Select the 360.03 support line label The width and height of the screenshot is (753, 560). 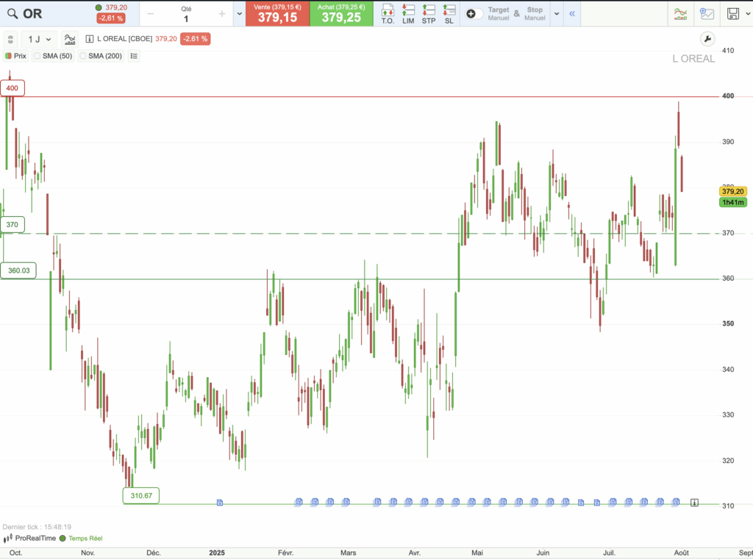(18, 270)
